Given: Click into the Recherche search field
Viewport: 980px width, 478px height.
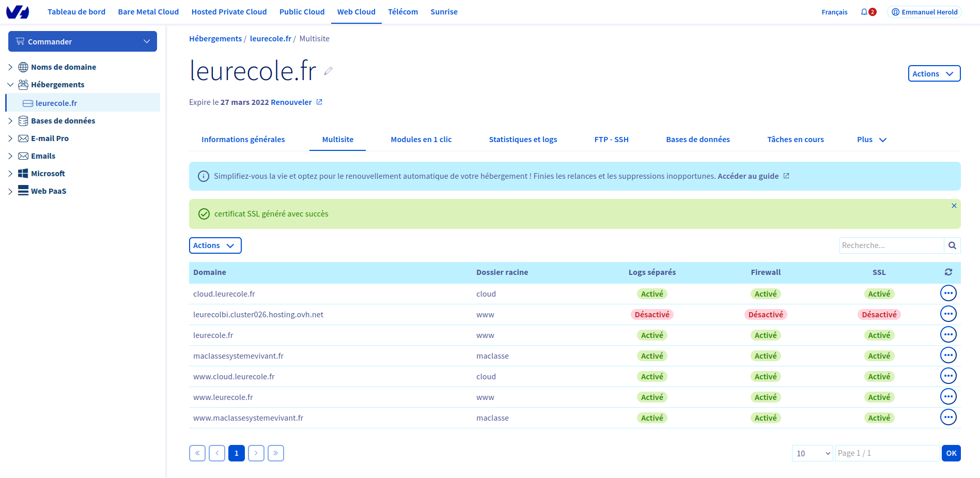Looking at the screenshot, I should pos(891,245).
